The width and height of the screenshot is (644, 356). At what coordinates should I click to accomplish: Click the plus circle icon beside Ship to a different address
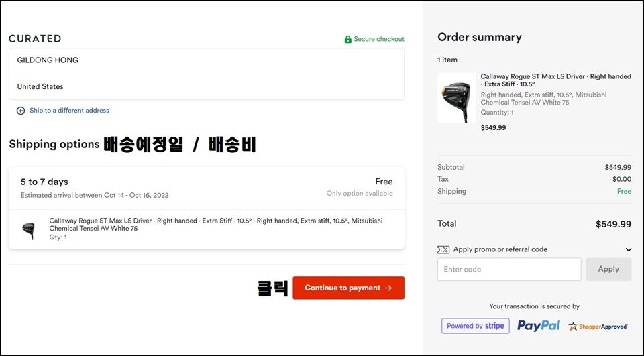(21, 111)
